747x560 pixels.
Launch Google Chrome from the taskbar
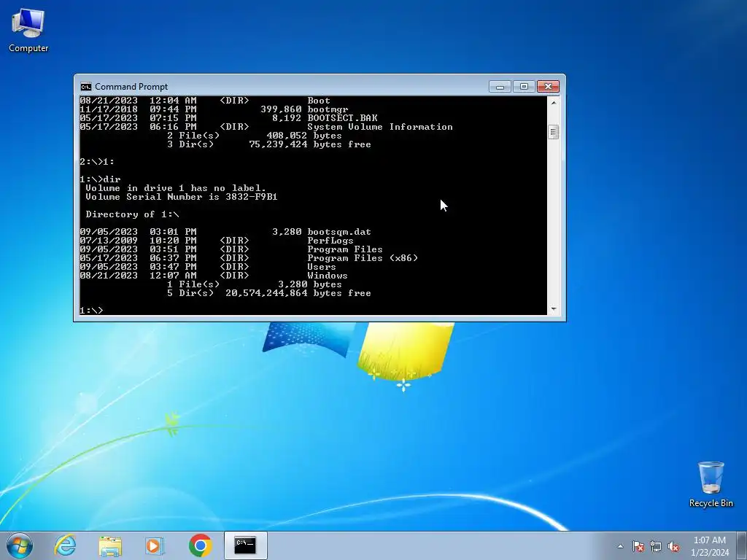click(200, 545)
